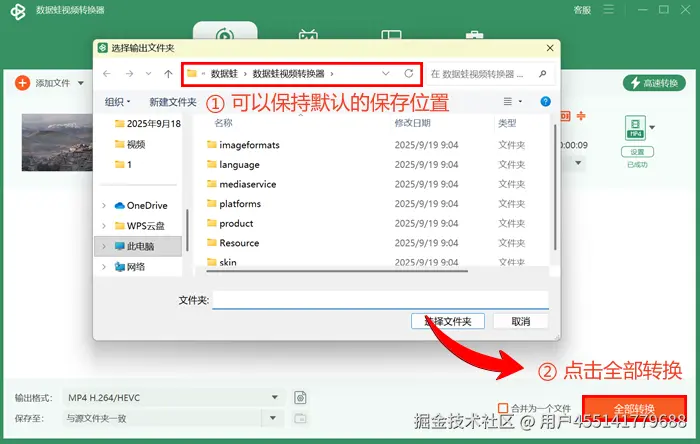
Task: Open the 组织 menu
Action: pos(117,102)
